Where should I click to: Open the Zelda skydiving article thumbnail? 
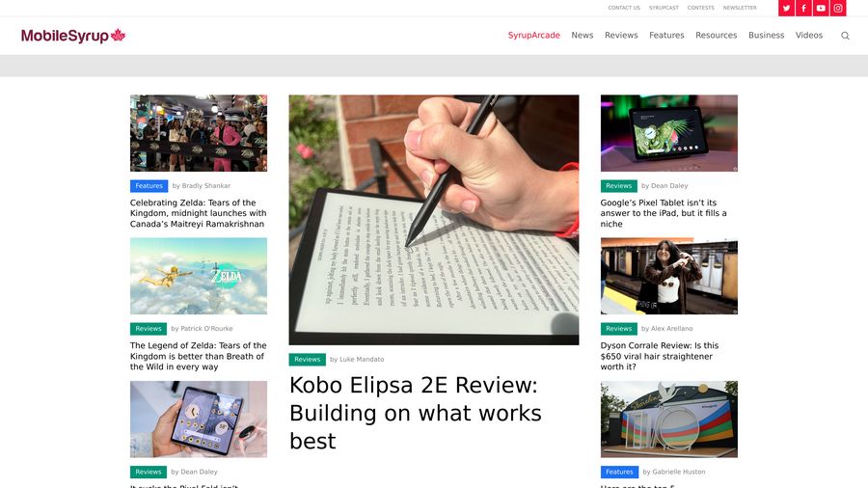198,276
